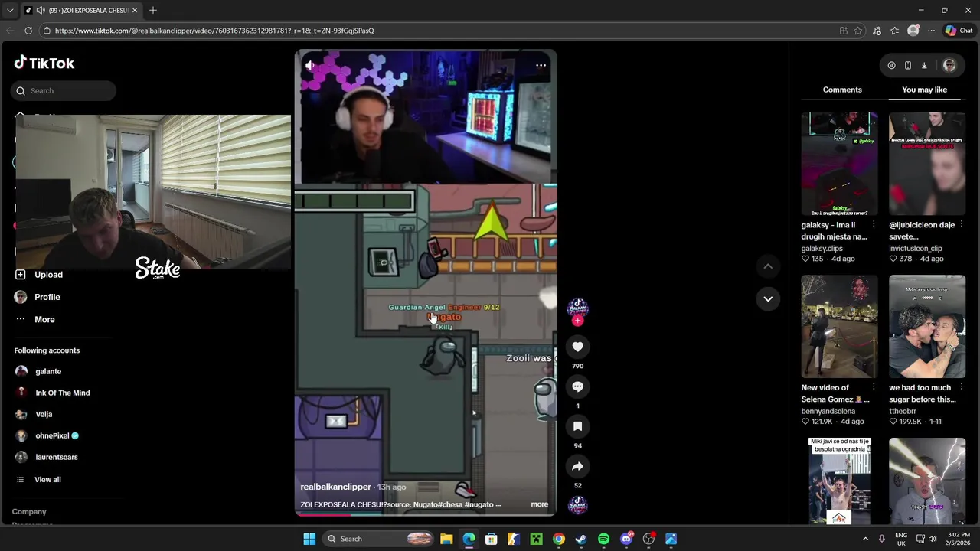Open the tab search dropdown arrow
The width and height of the screenshot is (980, 551).
(x=9, y=10)
